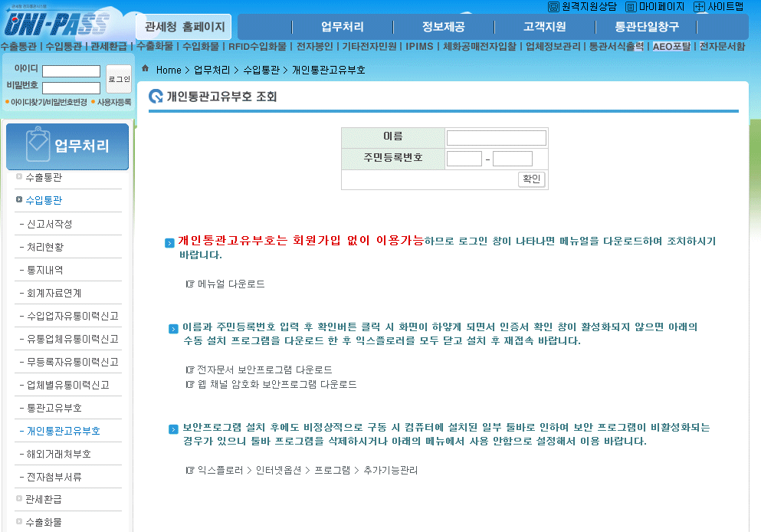Switch to 관세청 홈페이지 tab

pyautogui.click(x=183, y=27)
